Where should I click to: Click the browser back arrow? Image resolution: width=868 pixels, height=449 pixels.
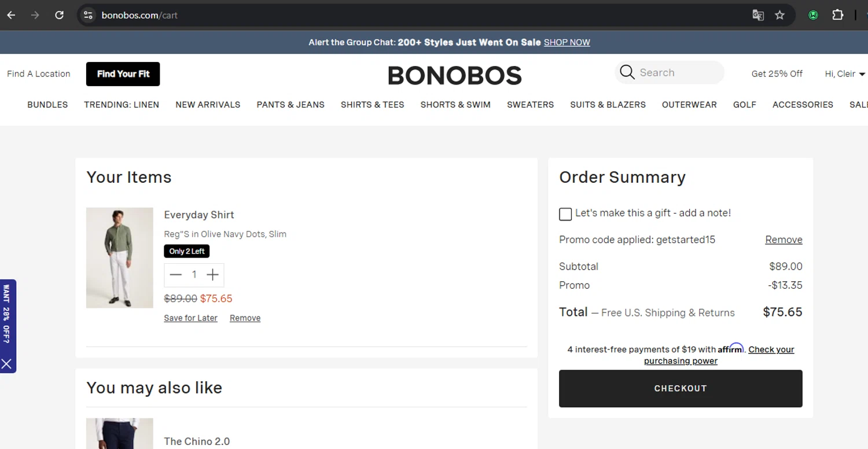coord(11,15)
